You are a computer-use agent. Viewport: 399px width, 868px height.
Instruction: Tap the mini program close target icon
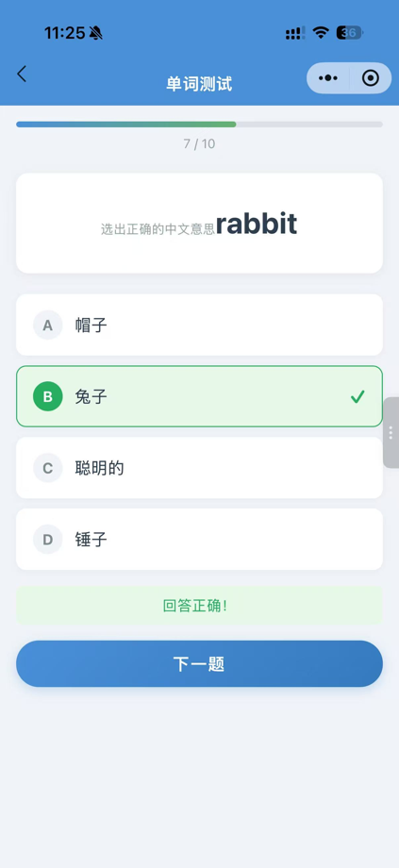(x=370, y=78)
